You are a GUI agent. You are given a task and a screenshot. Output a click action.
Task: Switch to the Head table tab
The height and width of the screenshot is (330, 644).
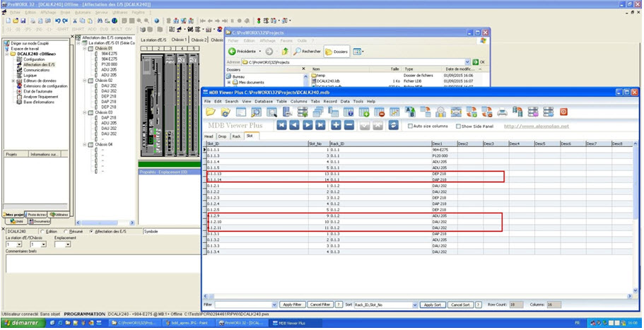point(209,136)
